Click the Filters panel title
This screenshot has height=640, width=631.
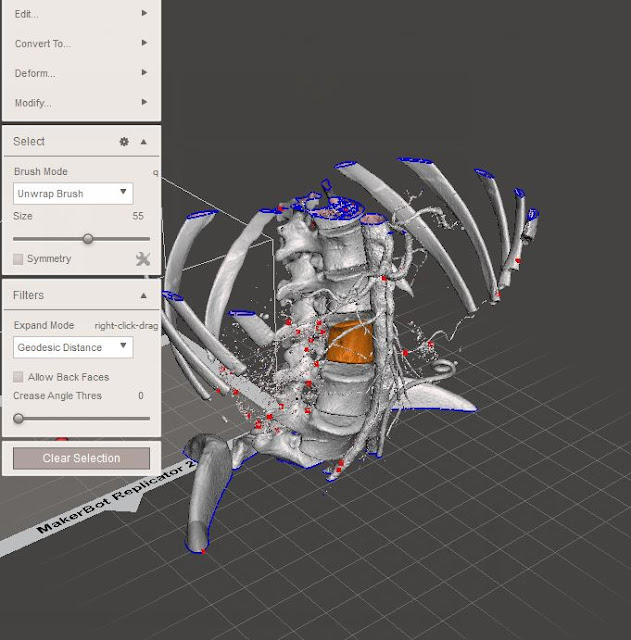(x=29, y=295)
